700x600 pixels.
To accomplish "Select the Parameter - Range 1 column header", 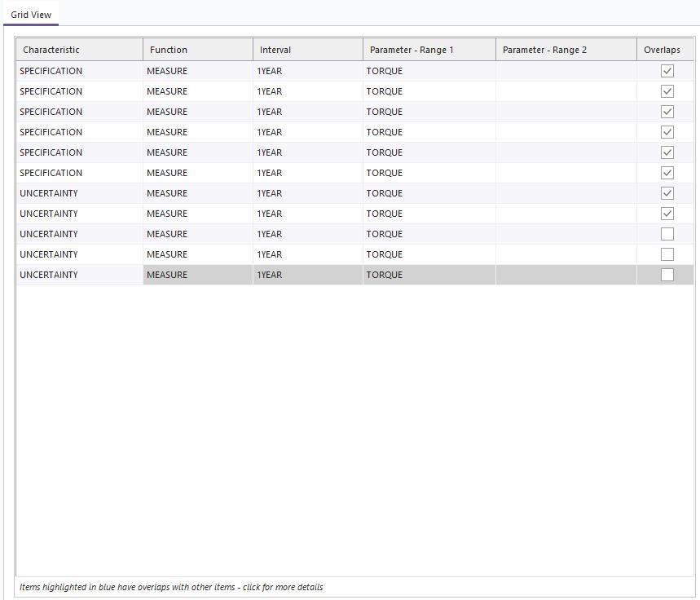I will (x=429, y=50).
